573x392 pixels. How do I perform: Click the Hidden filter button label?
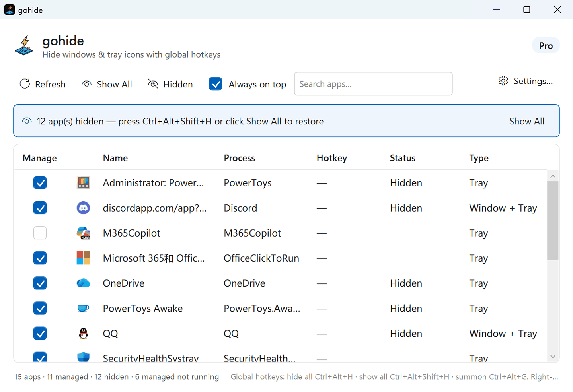[x=178, y=84]
